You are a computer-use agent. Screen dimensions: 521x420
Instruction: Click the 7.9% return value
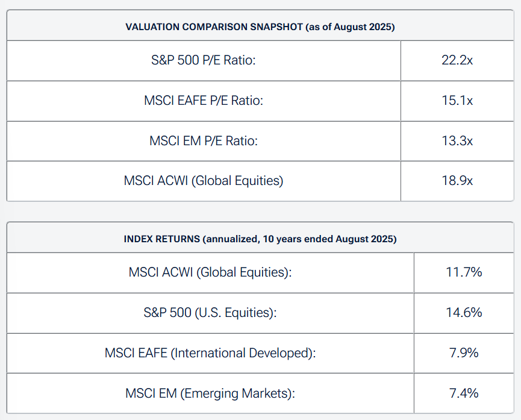tap(464, 353)
